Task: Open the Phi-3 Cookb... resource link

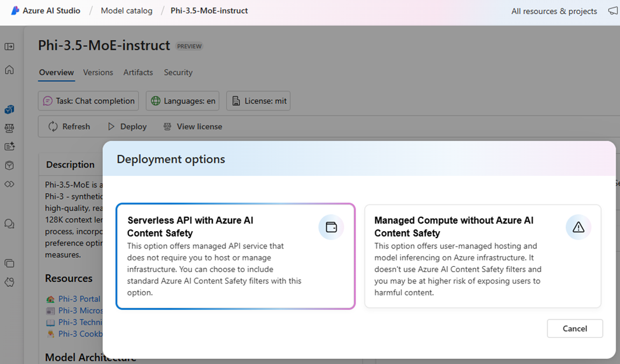Action: coord(81,334)
